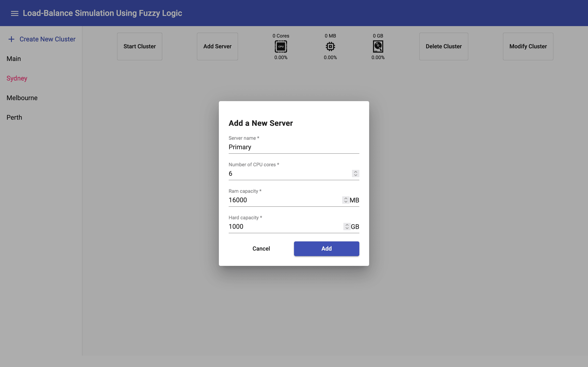The image size is (588, 367).
Task: Open Modify Cluster options
Action: [x=528, y=46]
